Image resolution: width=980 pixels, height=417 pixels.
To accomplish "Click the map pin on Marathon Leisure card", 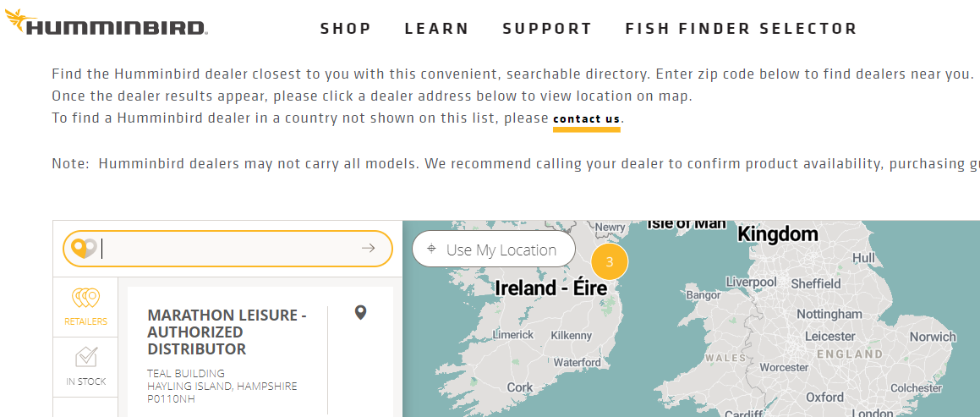I will pos(360,313).
